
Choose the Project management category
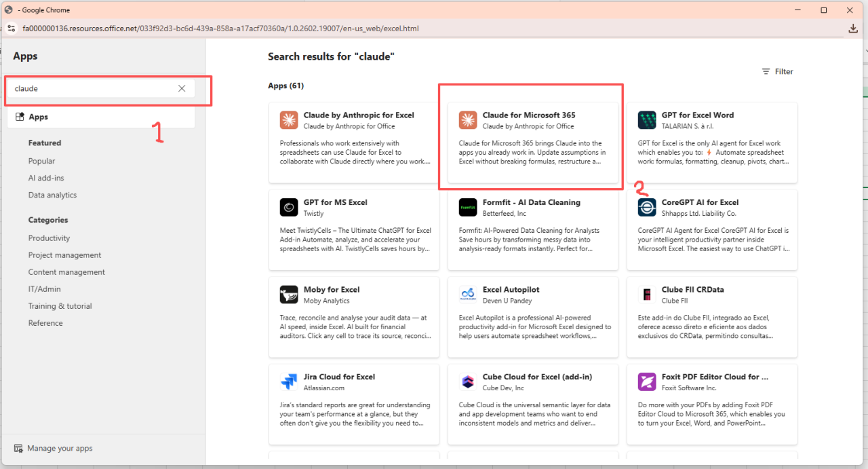pyautogui.click(x=65, y=255)
